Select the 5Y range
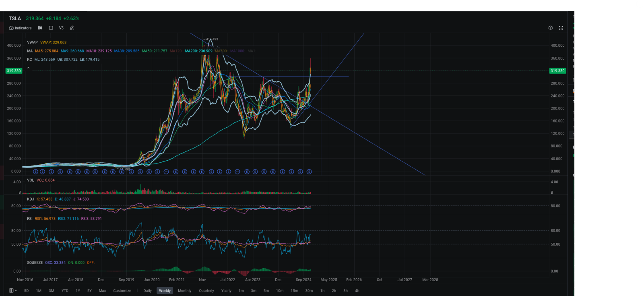The width and height of the screenshot is (644, 296). click(x=89, y=291)
